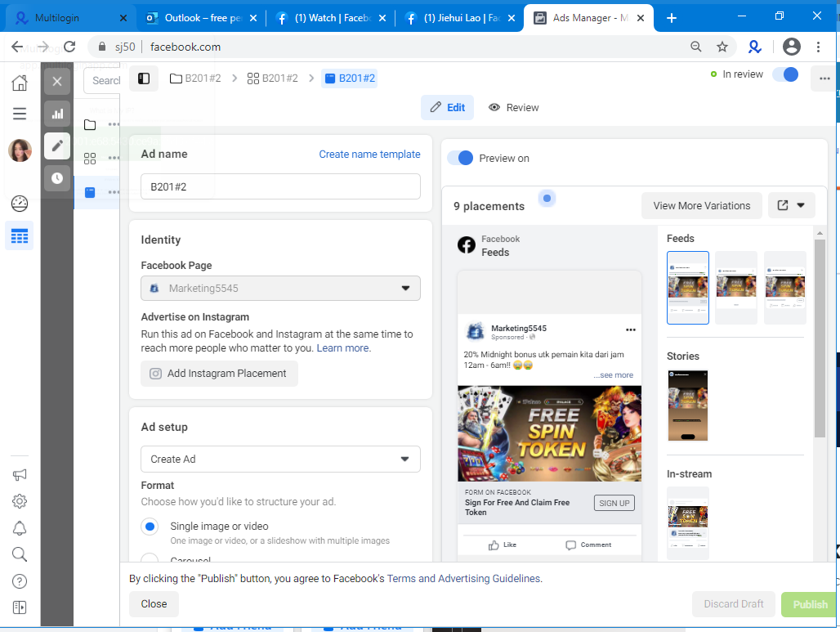Open the Create name template link
Screen dimensions: 840x632
click(369, 155)
